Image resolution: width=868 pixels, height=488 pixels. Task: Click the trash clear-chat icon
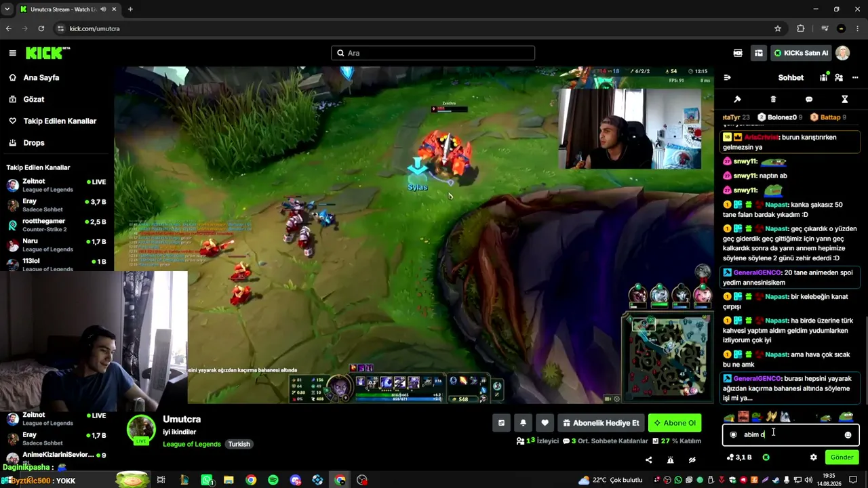[773, 100]
